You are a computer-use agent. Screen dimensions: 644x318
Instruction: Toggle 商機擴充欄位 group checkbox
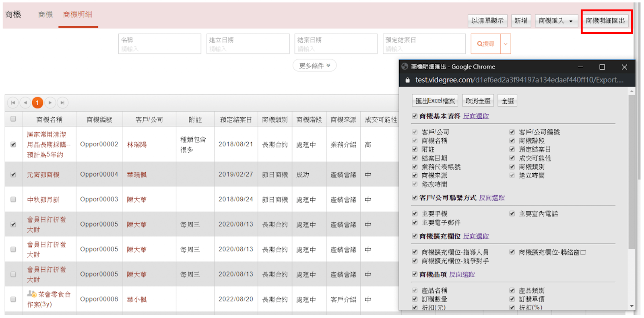(415, 236)
